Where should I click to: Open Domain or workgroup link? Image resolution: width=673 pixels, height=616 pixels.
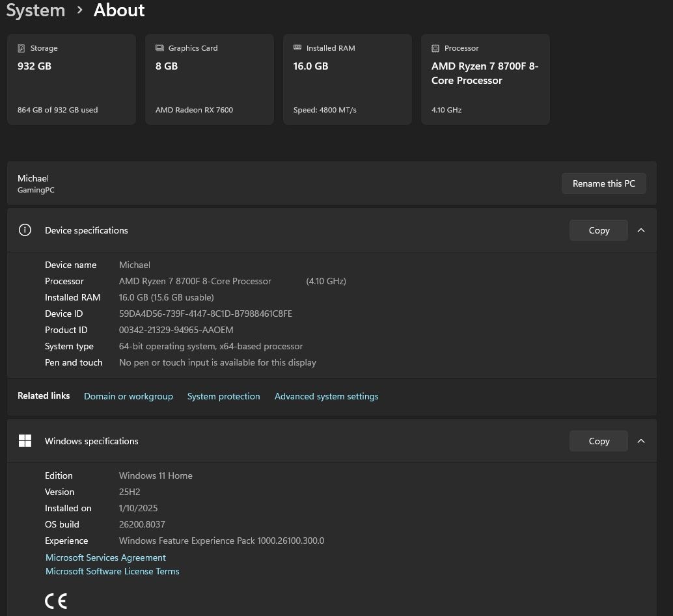pos(128,396)
